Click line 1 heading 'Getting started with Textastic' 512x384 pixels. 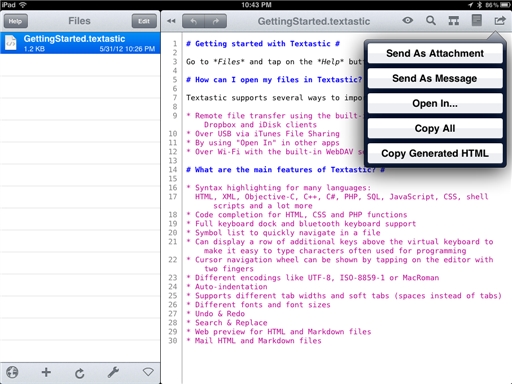[x=263, y=44]
